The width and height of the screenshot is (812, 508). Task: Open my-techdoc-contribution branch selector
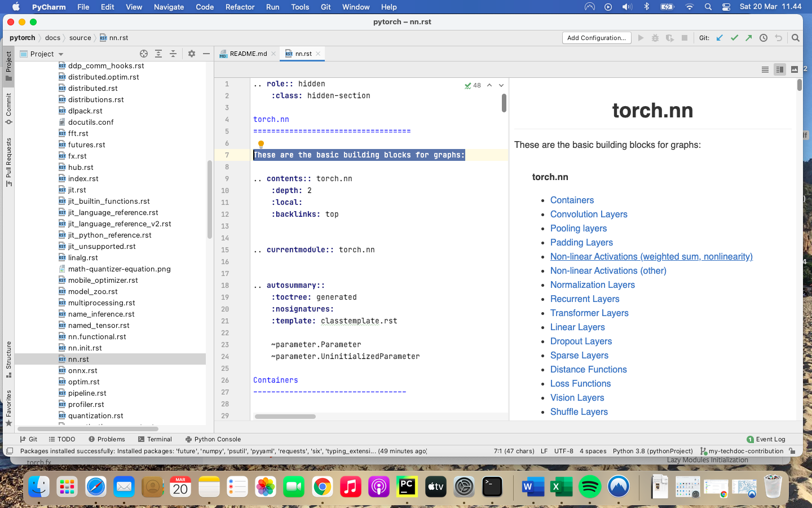coord(742,451)
